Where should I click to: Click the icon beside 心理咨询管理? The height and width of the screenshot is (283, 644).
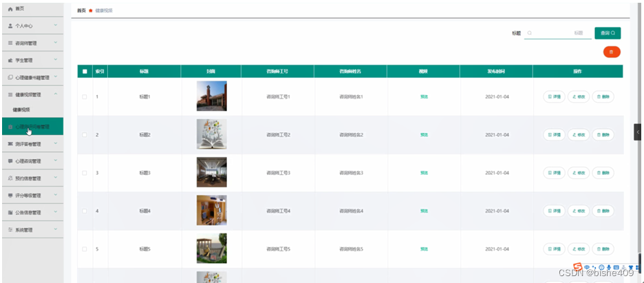pos(11,161)
